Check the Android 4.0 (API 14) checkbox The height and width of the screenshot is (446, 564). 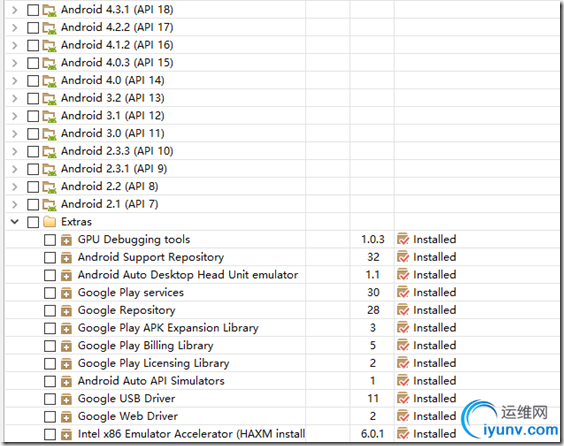(x=33, y=81)
